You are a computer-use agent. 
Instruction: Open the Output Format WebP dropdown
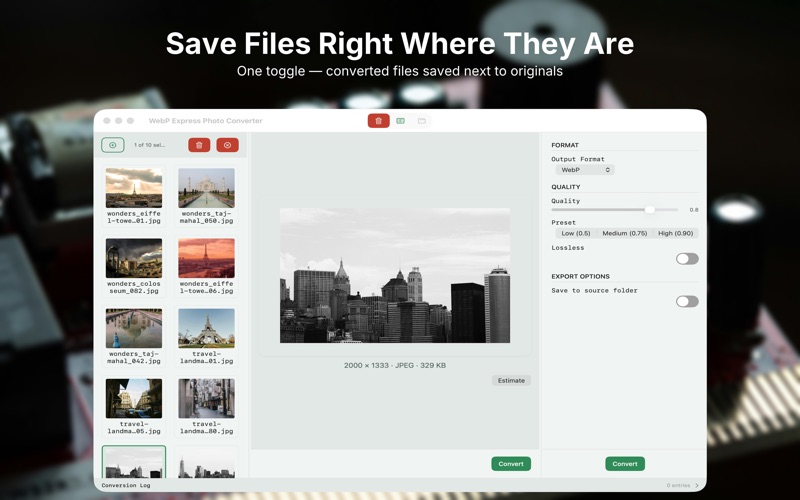[x=585, y=170]
